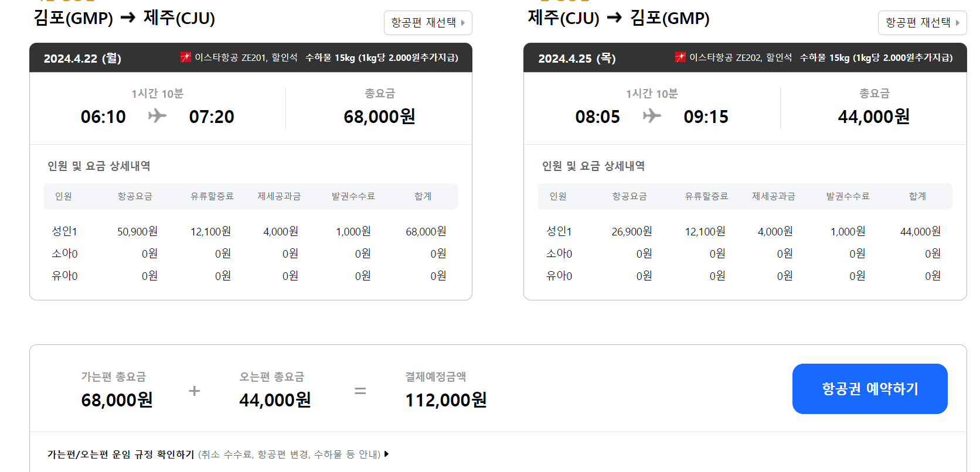Click return total fare 44,000원 beside flight times
Screen dimensions: 980x472
874,117
